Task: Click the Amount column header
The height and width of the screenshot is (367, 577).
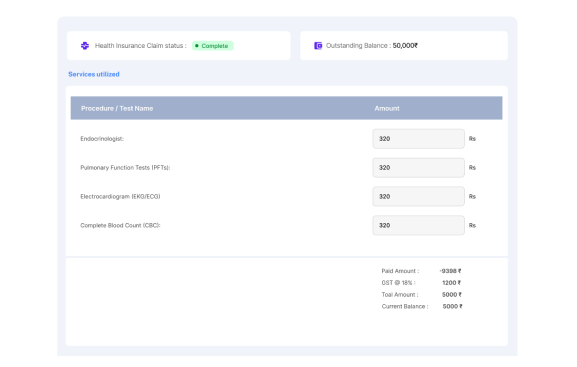Action: 387,108
